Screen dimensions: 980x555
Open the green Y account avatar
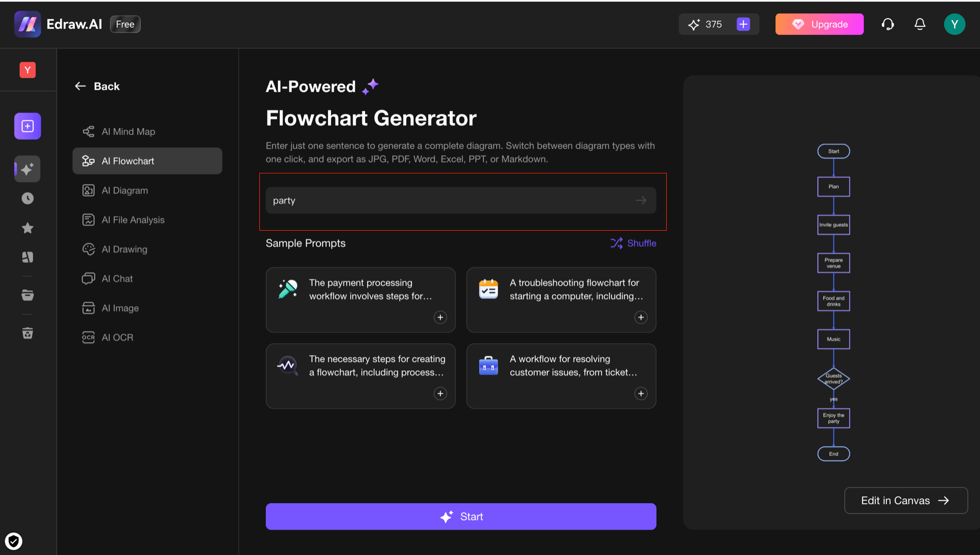(955, 24)
